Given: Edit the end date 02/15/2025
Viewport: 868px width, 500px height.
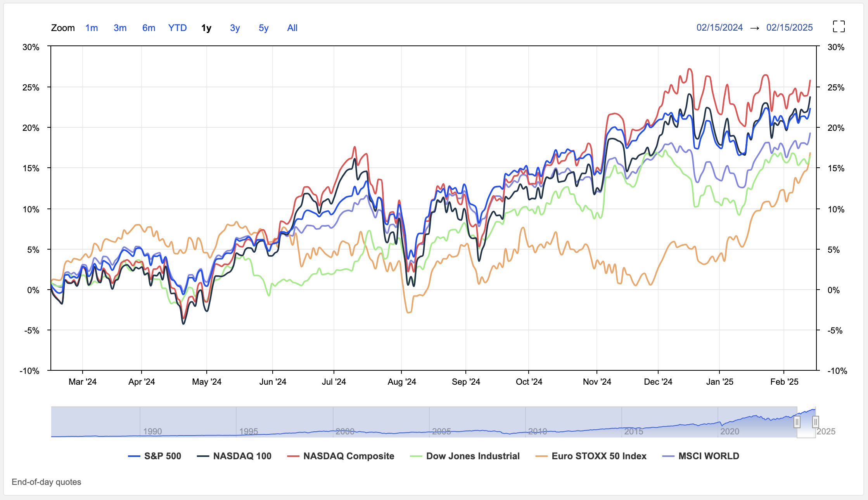Looking at the screenshot, I should [789, 28].
